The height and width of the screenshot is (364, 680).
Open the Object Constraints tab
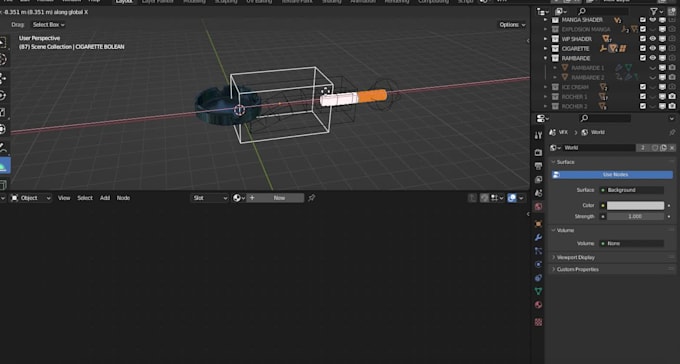point(538,278)
